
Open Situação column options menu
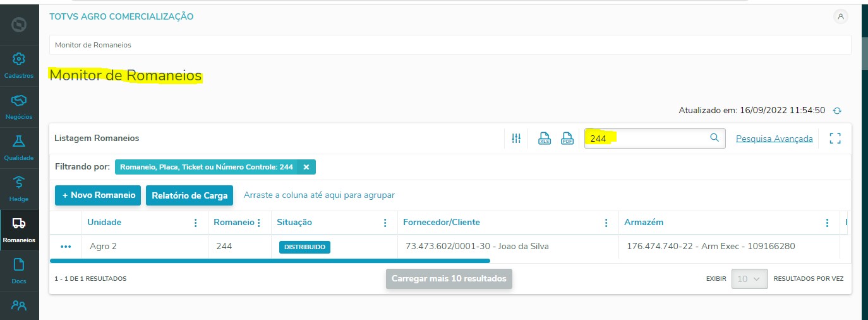385,223
